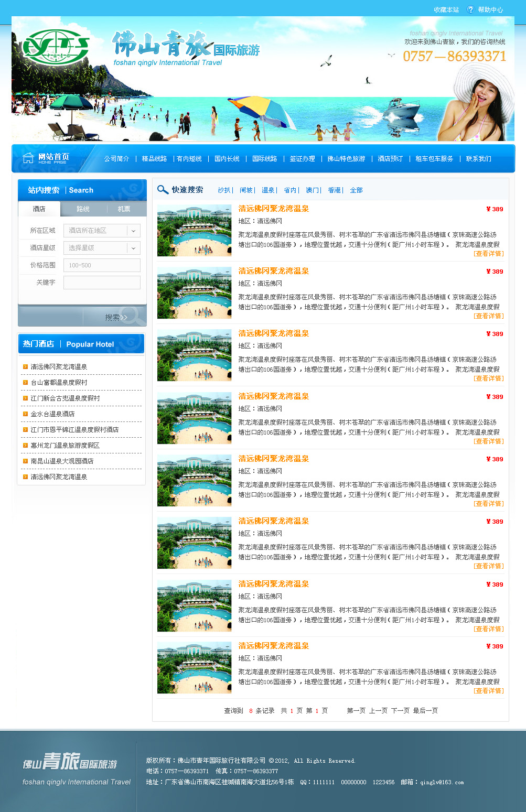Screen dimensions: 526x812
Task: Filter quick search by 温泉
Action: pos(268,190)
